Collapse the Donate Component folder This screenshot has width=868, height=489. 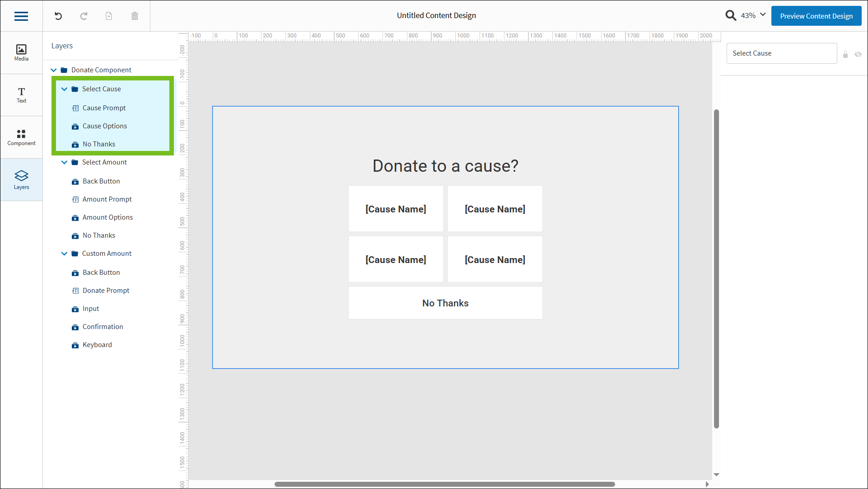[x=54, y=70]
